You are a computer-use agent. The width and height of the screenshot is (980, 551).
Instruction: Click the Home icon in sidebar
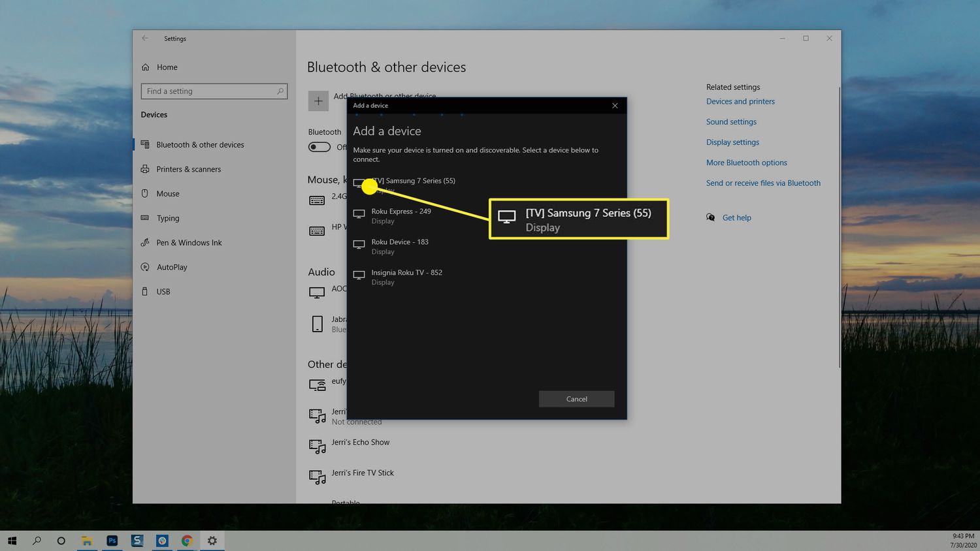click(x=146, y=67)
